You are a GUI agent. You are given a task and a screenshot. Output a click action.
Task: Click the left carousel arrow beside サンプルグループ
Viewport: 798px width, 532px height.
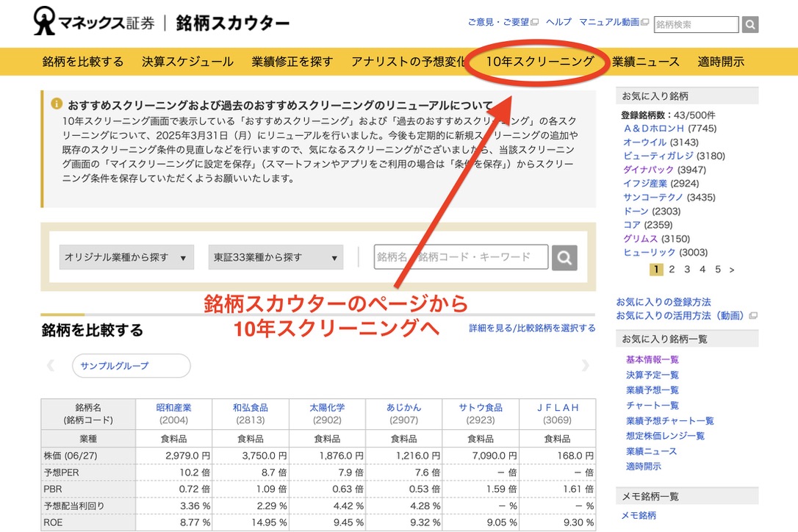click(x=51, y=365)
